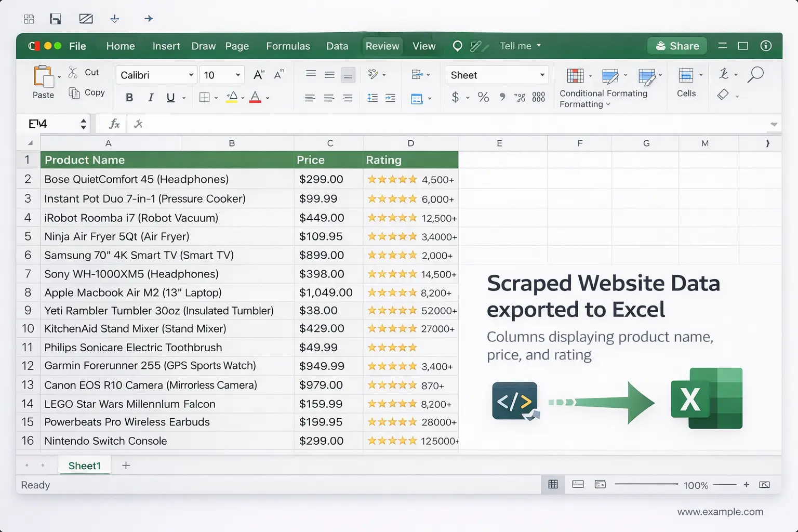
Task: Align text right
Action: pyautogui.click(x=348, y=98)
